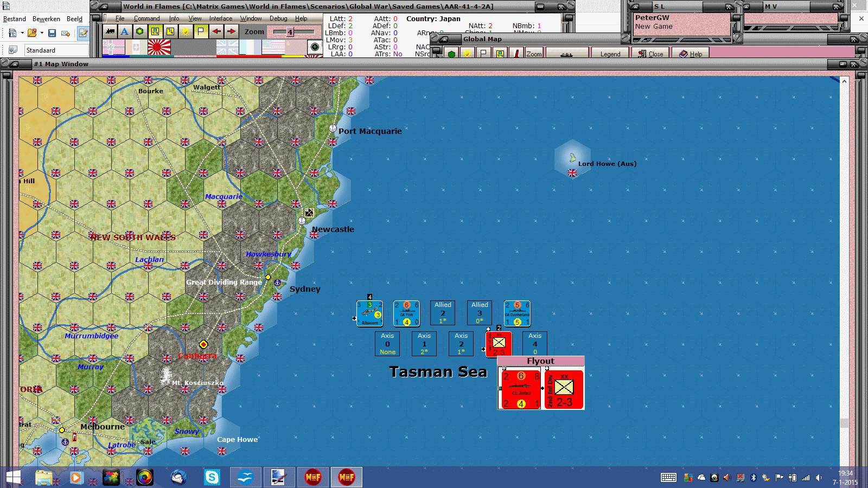
Task: Select the Japan rising sun flag
Action: [x=159, y=48]
